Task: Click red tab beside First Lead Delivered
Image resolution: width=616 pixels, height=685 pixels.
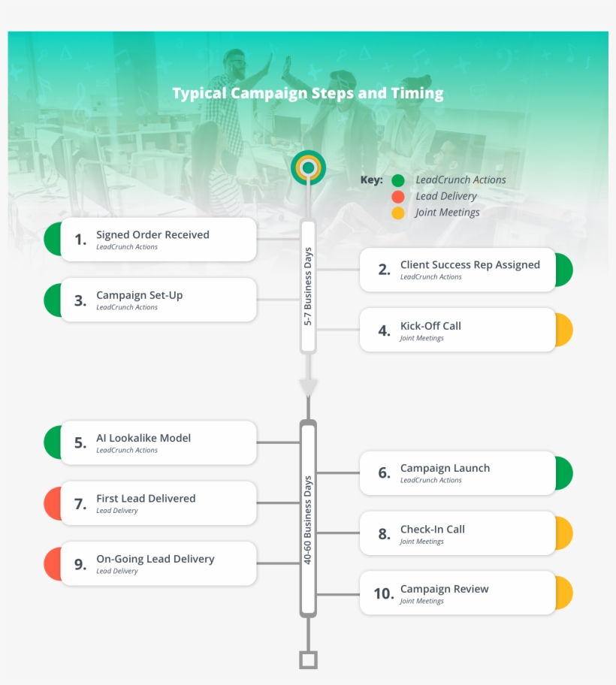Action: (53, 503)
